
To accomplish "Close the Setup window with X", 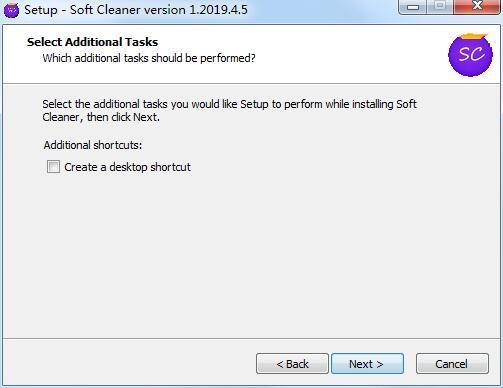I will (x=477, y=7).
